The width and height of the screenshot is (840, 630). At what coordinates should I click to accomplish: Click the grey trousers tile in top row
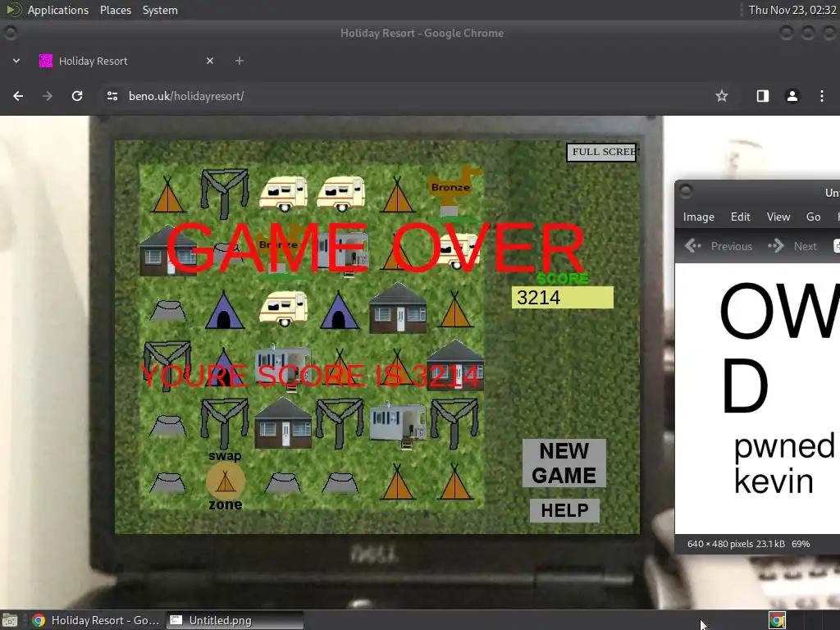225,193
